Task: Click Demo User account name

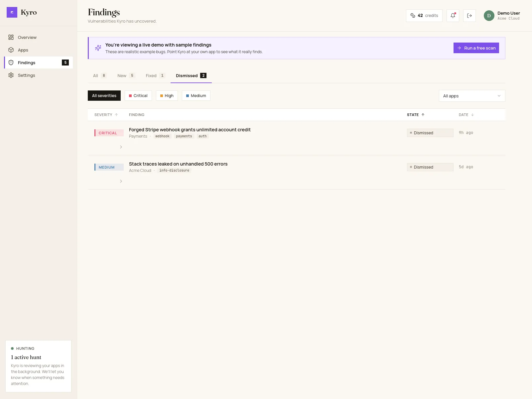Action: click(508, 13)
